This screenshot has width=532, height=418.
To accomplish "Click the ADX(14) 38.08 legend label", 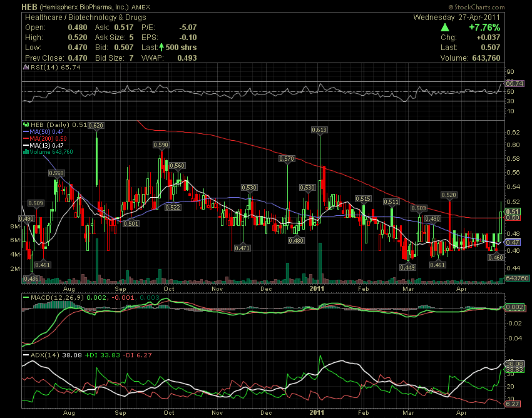I will (x=56, y=355).
